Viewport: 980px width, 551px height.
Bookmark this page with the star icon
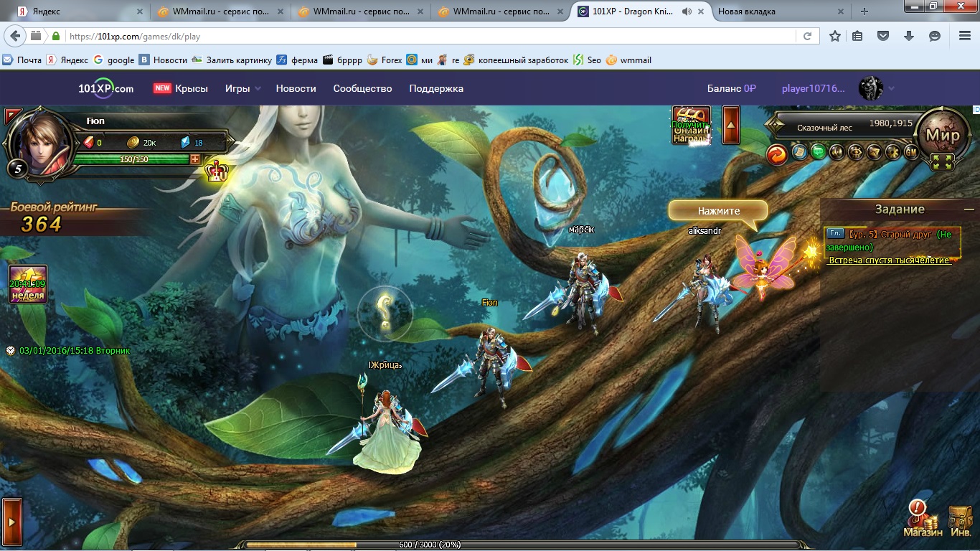click(835, 36)
